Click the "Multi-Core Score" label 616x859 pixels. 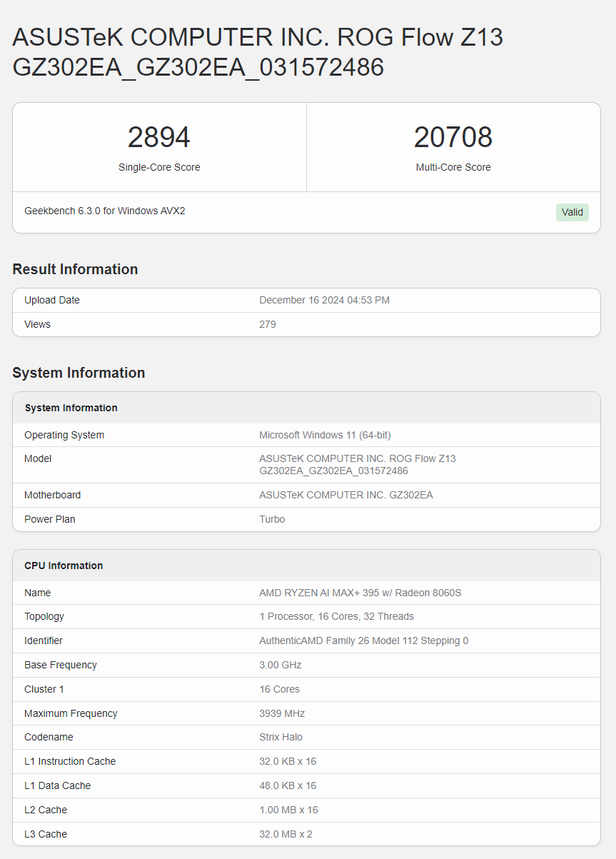click(x=453, y=167)
